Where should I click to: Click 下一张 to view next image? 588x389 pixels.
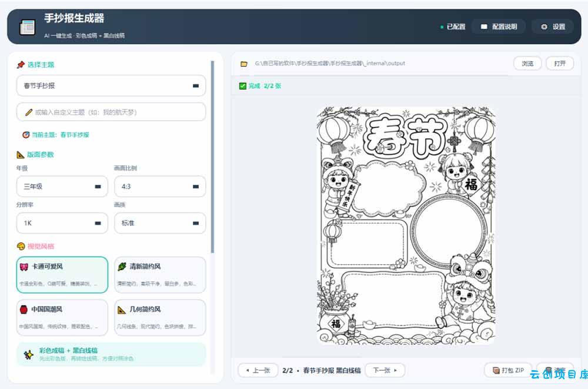coord(385,370)
